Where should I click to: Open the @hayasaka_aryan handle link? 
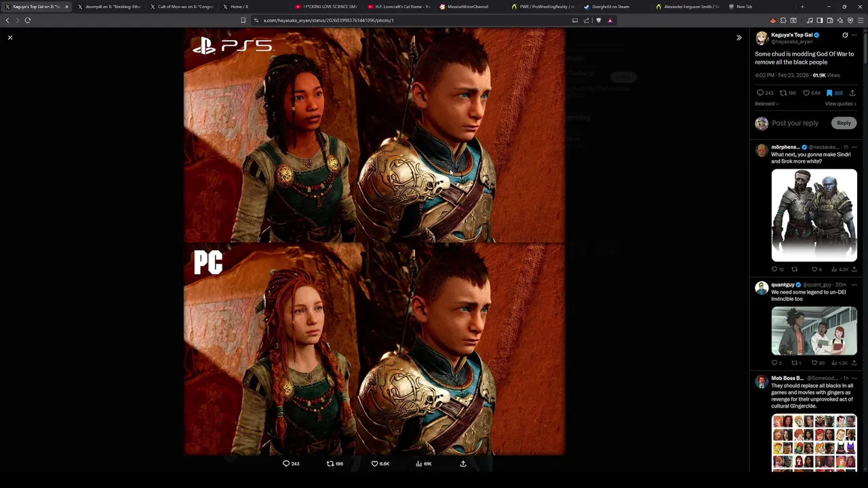point(791,42)
